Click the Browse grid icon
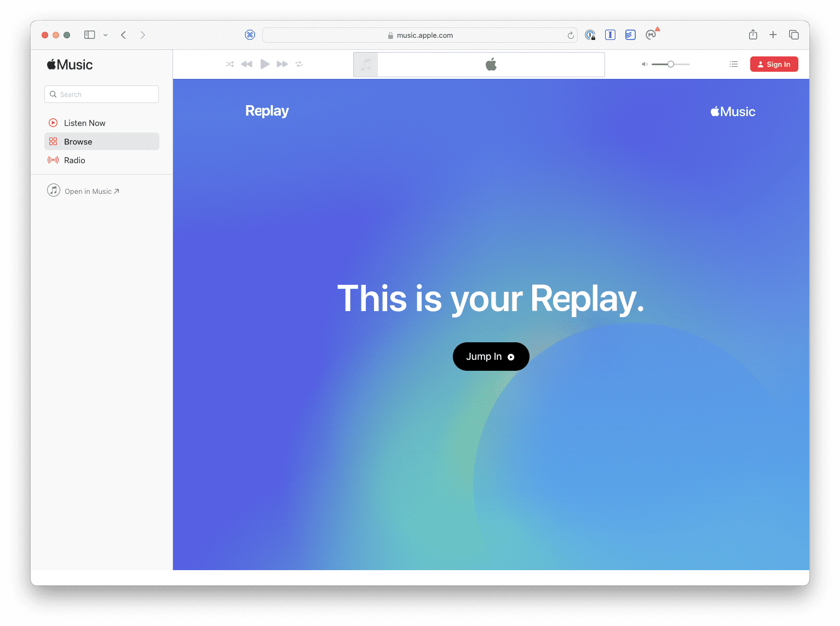Viewport: 840px width, 626px height. [x=53, y=141]
